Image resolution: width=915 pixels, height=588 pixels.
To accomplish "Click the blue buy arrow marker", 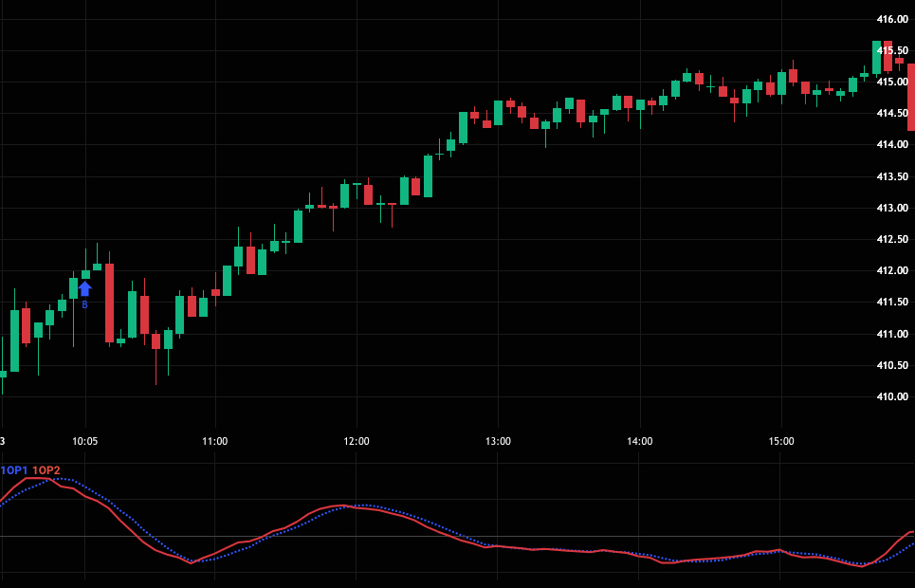I will 84,288.
